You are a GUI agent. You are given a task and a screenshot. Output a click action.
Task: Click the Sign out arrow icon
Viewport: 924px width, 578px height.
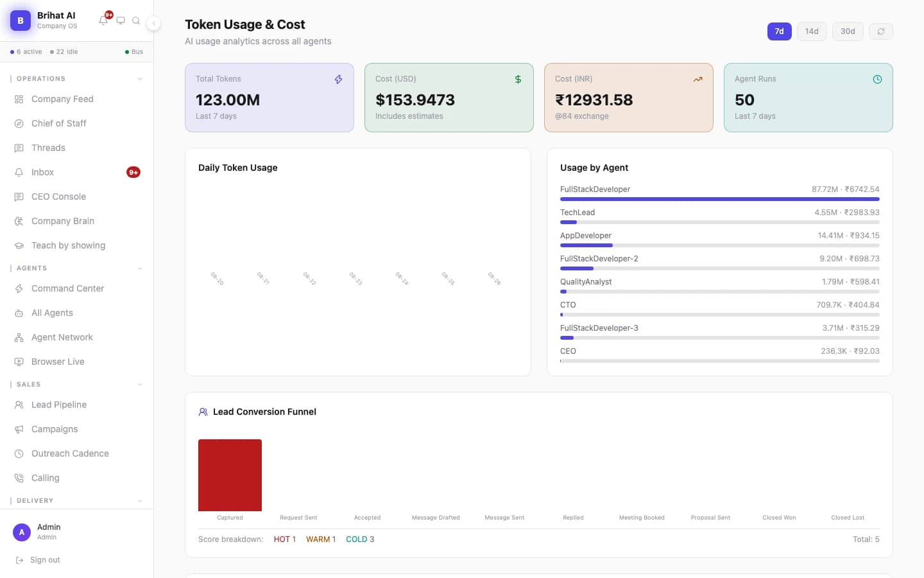19,560
